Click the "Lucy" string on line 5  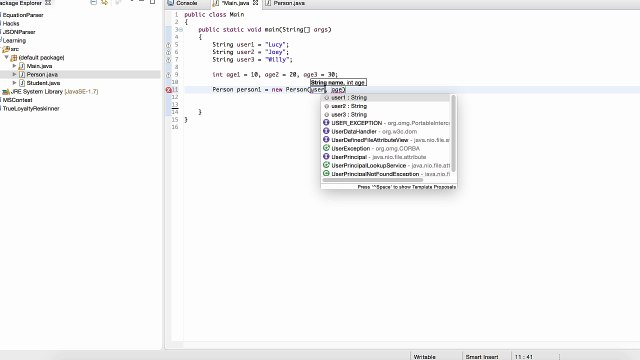(275, 44)
